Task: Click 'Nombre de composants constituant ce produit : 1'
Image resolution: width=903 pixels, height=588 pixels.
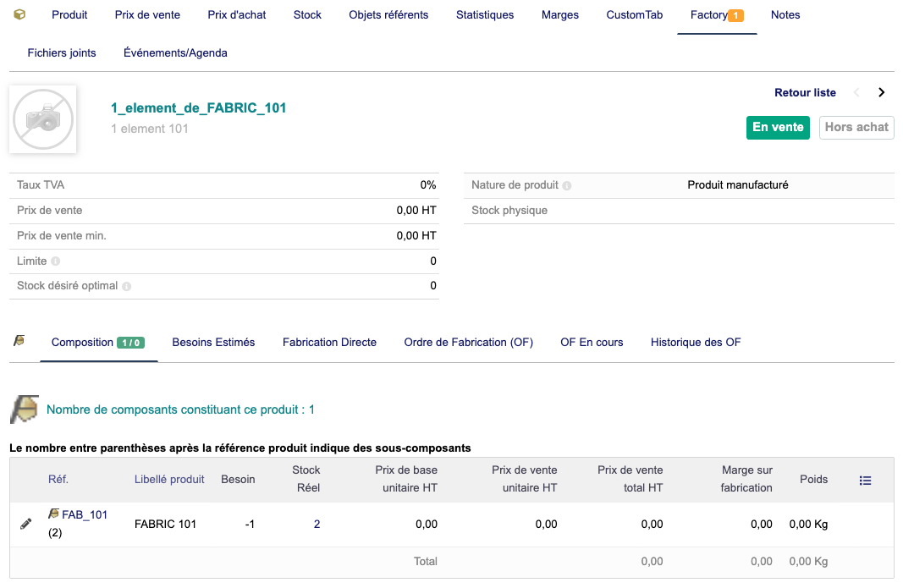Action: click(x=180, y=409)
